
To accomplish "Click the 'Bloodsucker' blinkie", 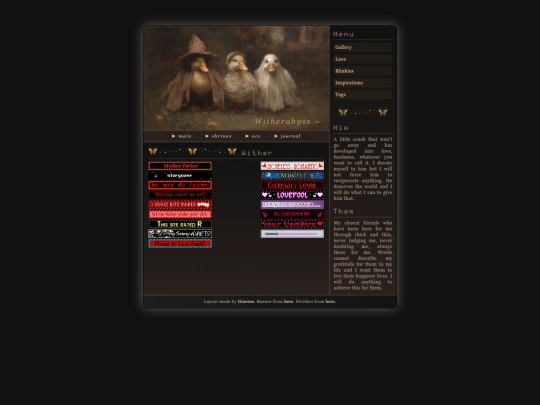I will click(292, 214).
